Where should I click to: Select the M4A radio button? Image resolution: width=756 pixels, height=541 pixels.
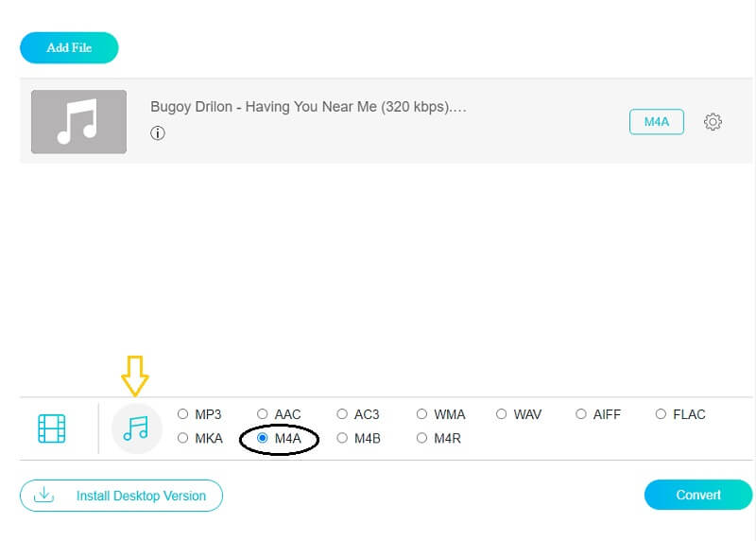263,439
